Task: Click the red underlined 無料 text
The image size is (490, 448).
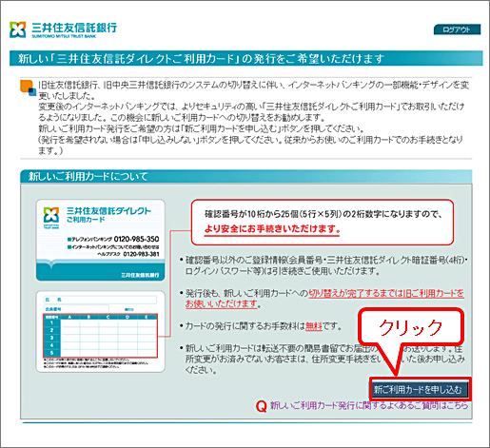Action: pyautogui.click(x=314, y=326)
